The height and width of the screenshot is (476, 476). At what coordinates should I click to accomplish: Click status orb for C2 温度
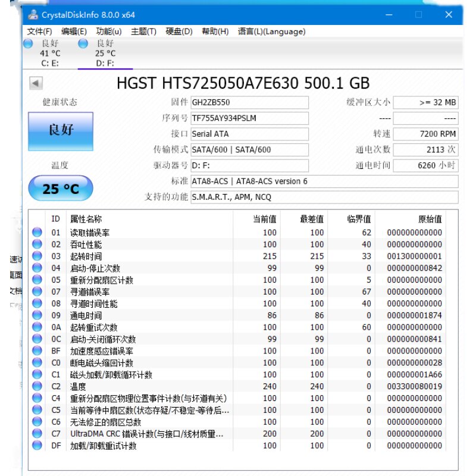[x=37, y=386]
